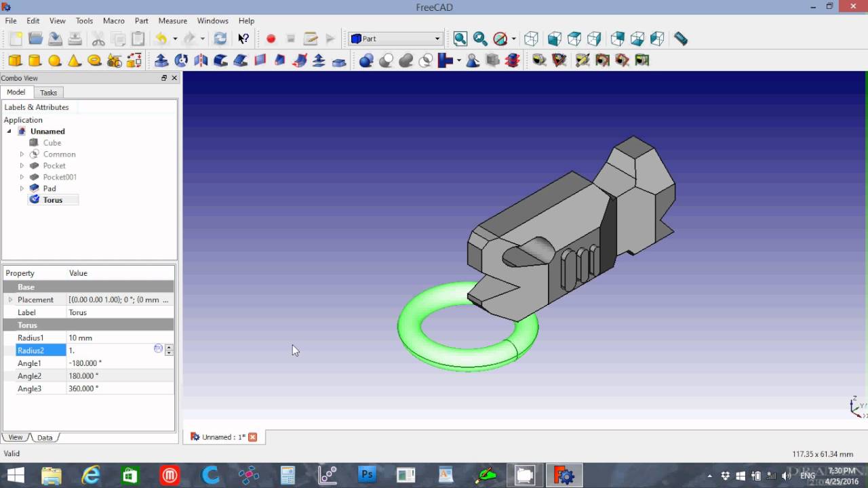This screenshot has height=488, width=868.
Task: Open a document with folder icon
Action: point(35,39)
